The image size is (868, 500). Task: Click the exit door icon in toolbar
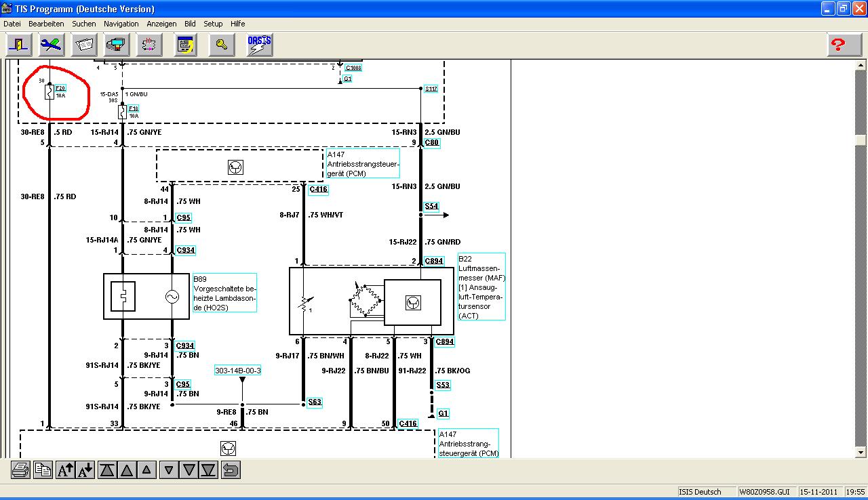point(20,45)
